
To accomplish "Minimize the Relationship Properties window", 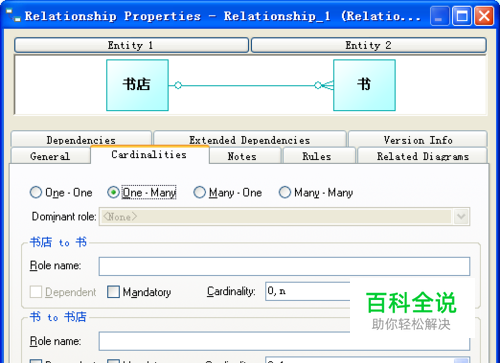I will tap(439, 16).
